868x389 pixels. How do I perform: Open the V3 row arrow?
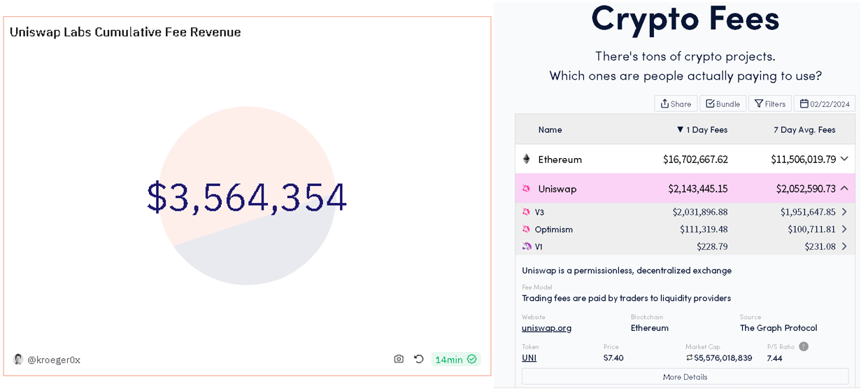click(x=844, y=212)
